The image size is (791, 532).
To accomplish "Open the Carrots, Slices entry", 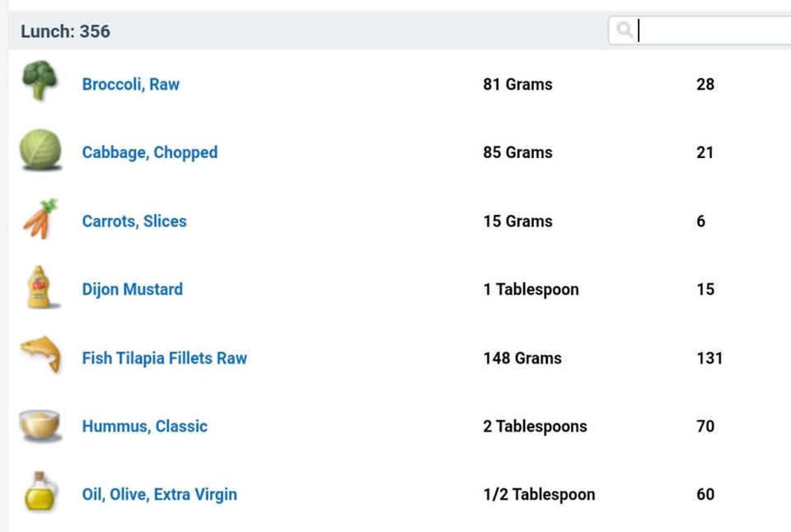I will [134, 221].
